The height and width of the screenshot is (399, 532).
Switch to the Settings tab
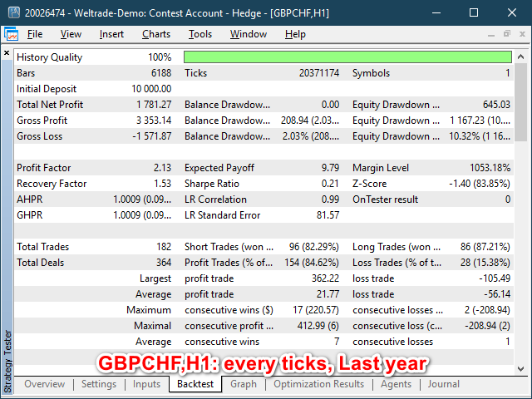click(x=99, y=384)
